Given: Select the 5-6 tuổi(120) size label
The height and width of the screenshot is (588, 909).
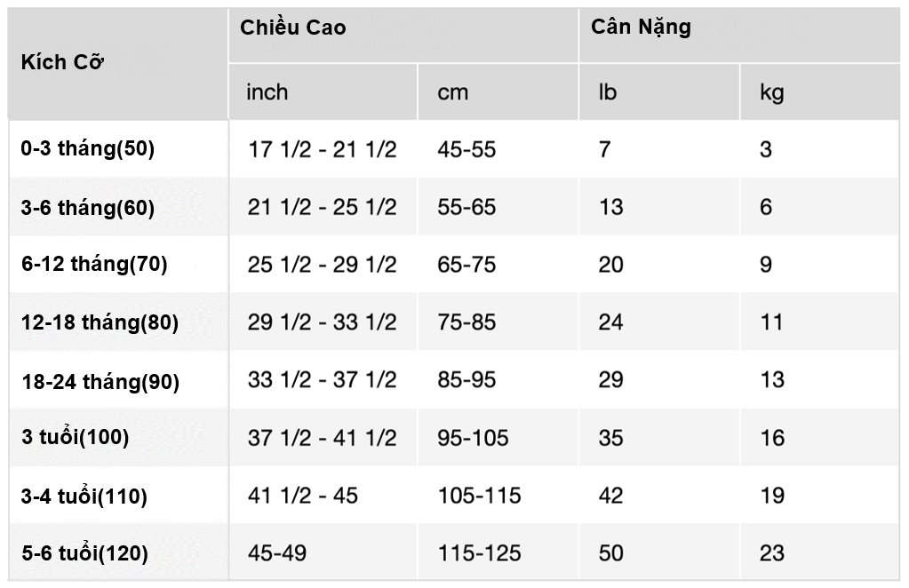Looking at the screenshot, I should coord(84,553).
